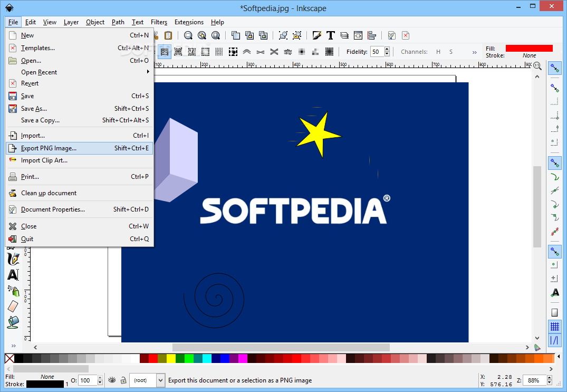Click Zoom to fit drawing icon
The width and height of the screenshot is (567, 392).
pyautogui.click(x=202, y=35)
